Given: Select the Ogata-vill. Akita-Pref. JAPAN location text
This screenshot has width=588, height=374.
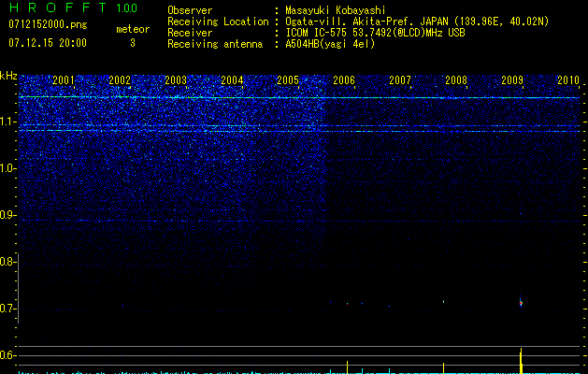Looking at the screenshot, I should tap(417, 22).
